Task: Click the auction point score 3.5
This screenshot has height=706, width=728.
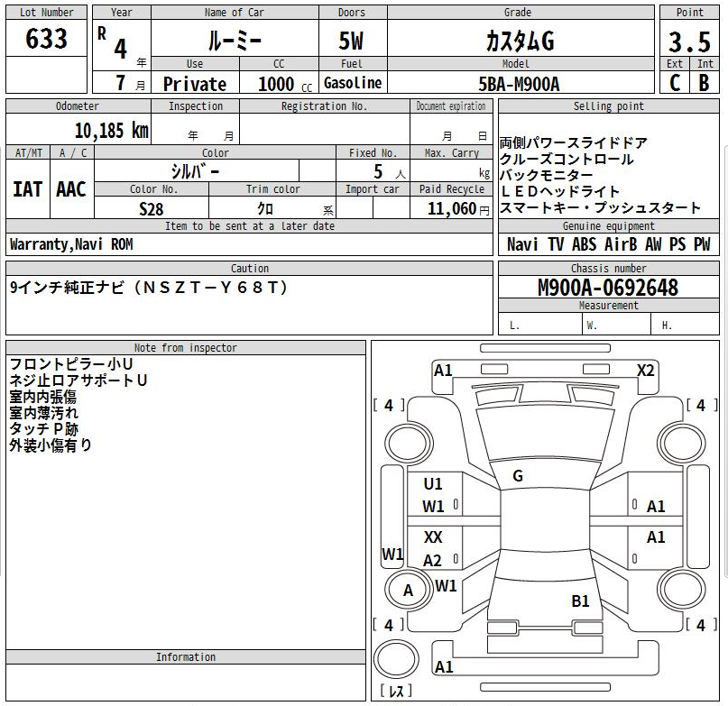Action: (x=689, y=42)
